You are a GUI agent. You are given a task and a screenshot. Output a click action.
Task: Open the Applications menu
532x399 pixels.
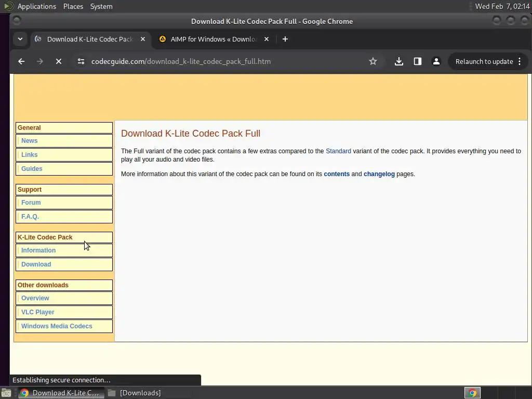(37, 6)
